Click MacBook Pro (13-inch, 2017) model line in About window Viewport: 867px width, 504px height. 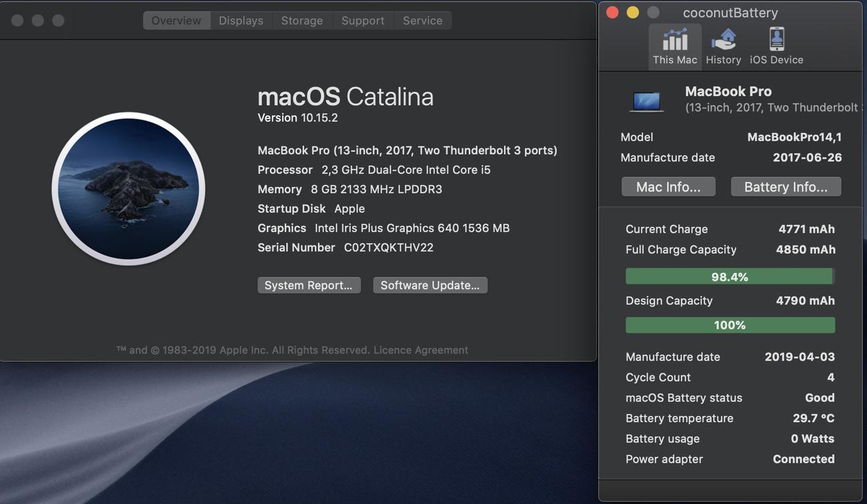[x=407, y=151]
